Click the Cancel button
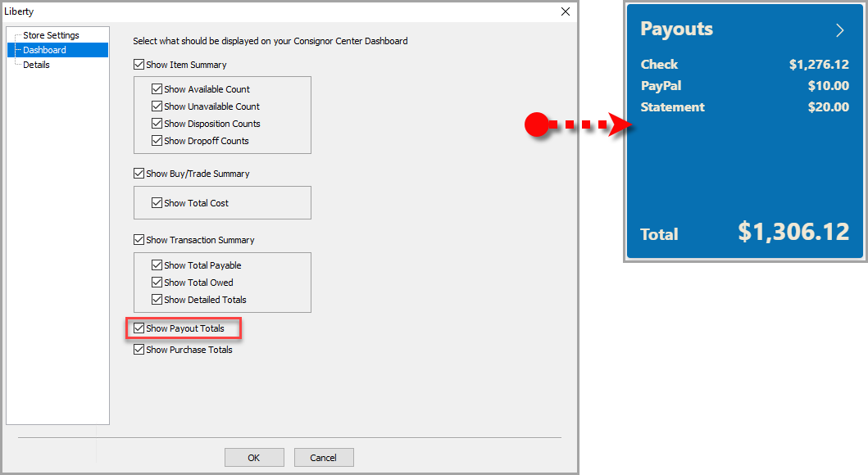The image size is (868, 475). [323, 457]
